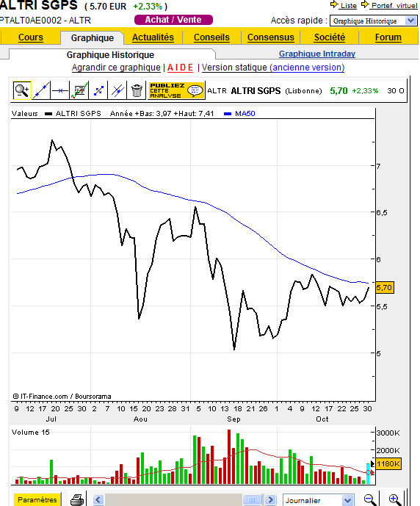420x506 pixels.
Task: Zoom out with the minus magnifier
Action: point(369,500)
